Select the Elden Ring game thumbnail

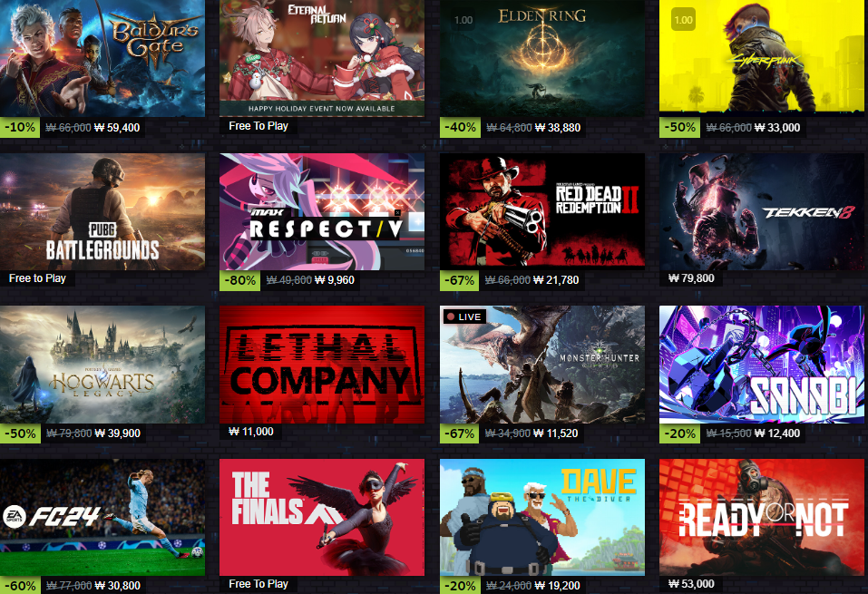pyautogui.click(x=542, y=58)
